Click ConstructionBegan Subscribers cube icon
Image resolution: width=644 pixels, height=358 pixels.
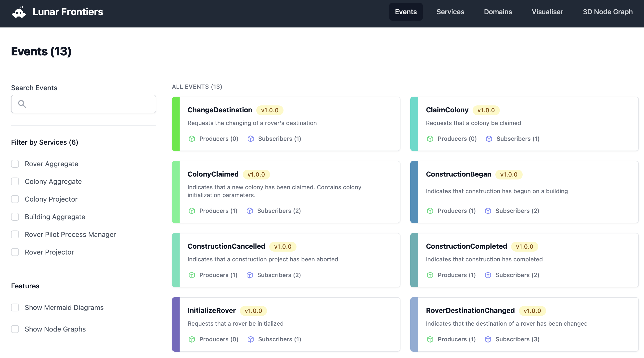[x=488, y=211]
